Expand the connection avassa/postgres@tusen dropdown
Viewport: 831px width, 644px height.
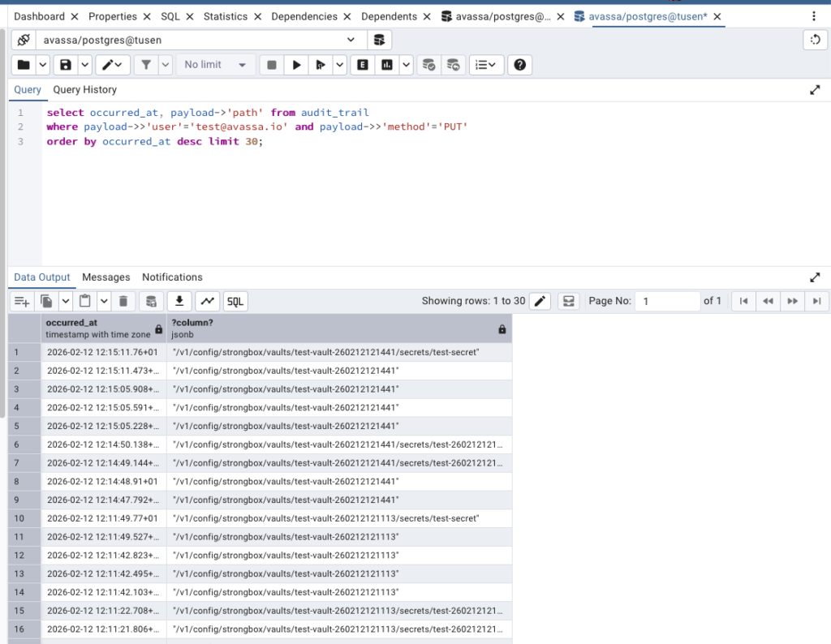[351, 40]
